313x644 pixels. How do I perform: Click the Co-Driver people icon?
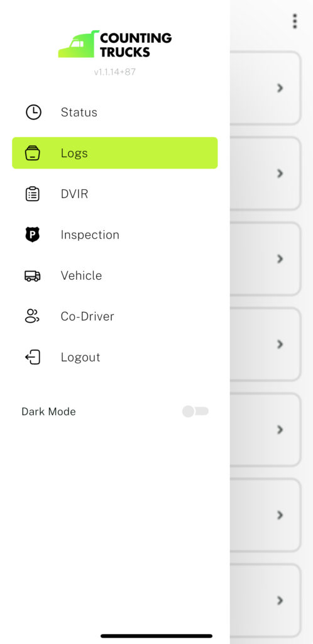click(x=32, y=316)
